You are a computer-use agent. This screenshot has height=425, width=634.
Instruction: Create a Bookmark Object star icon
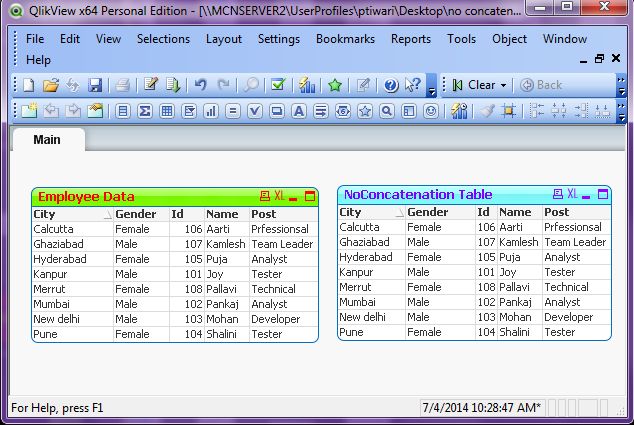click(x=365, y=111)
